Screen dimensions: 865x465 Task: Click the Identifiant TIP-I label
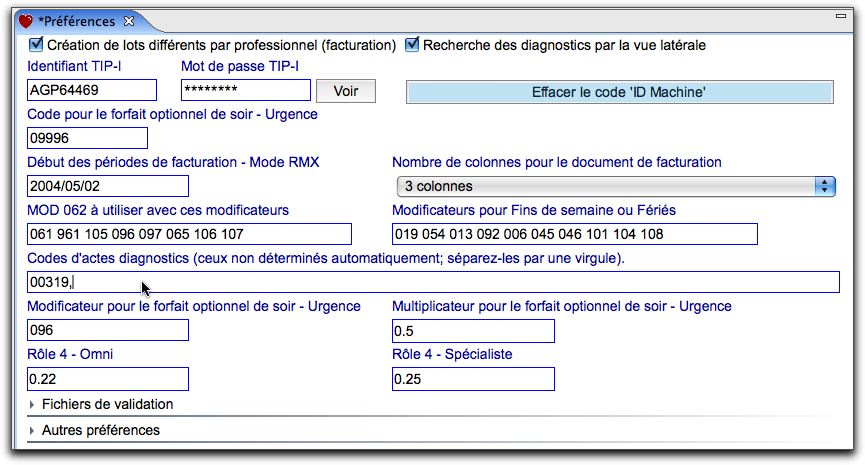74,66
